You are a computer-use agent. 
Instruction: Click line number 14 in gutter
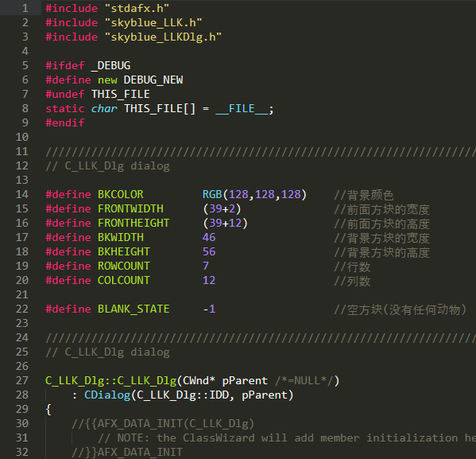pos(22,194)
